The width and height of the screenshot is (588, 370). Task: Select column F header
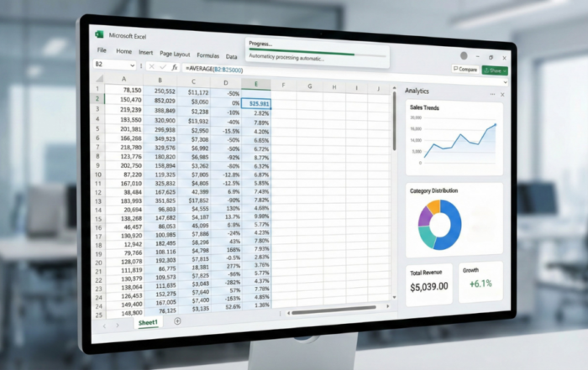pyautogui.click(x=284, y=85)
